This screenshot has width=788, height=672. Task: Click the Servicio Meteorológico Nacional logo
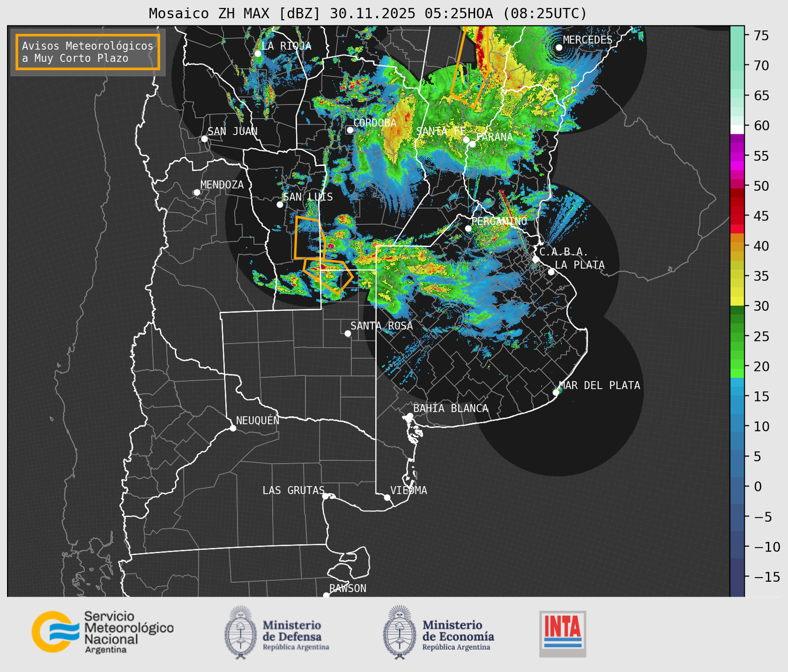103,632
